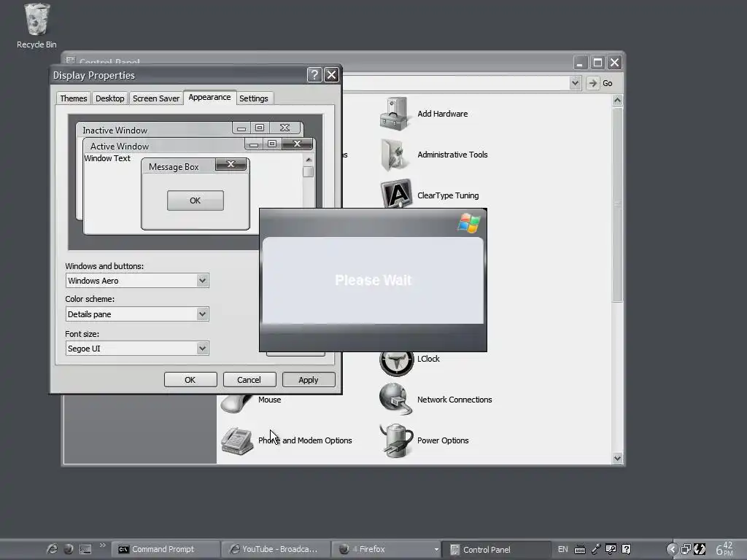Minimize the Control Panel window

click(580, 63)
